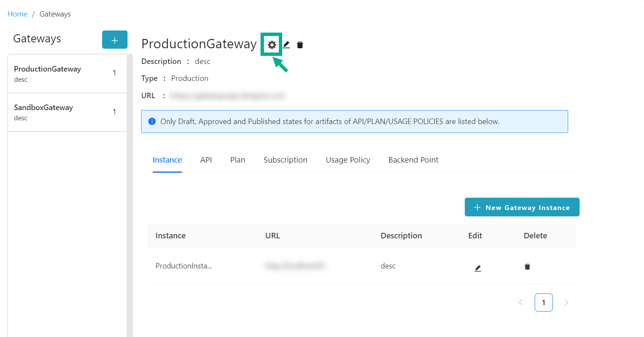Open ProductionGateway settings gear icon

point(272,44)
